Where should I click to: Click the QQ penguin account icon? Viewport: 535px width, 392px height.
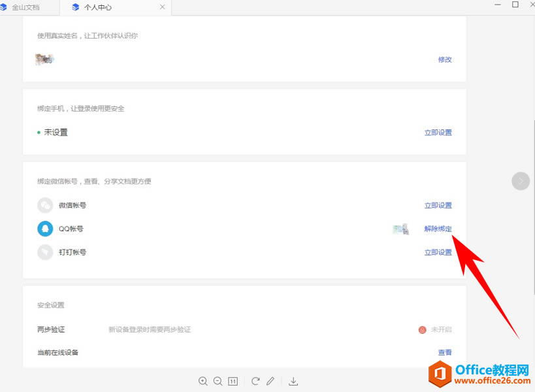(x=45, y=229)
